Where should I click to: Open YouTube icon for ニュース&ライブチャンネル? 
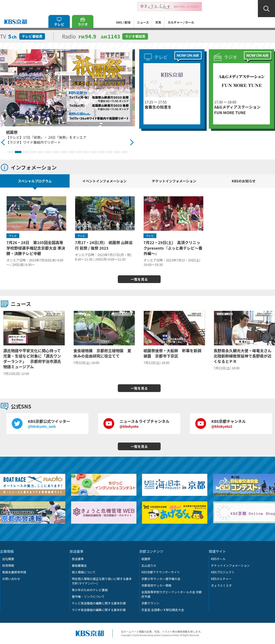[109, 423]
